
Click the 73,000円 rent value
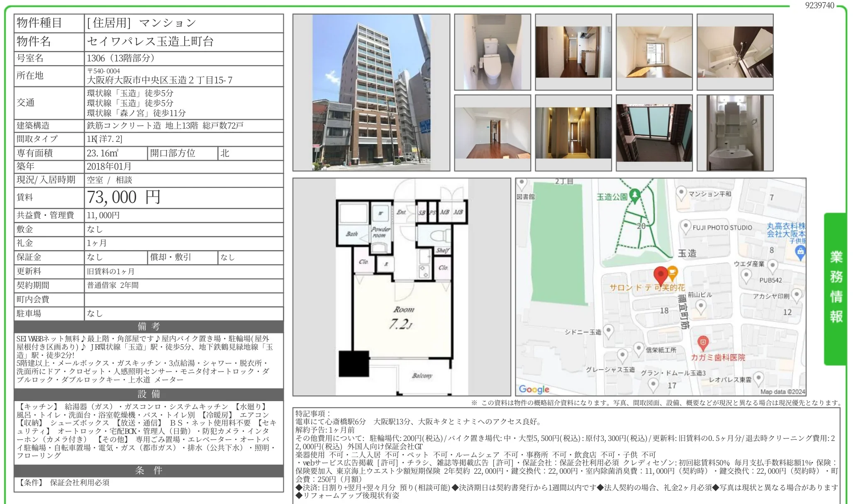click(124, 197)
